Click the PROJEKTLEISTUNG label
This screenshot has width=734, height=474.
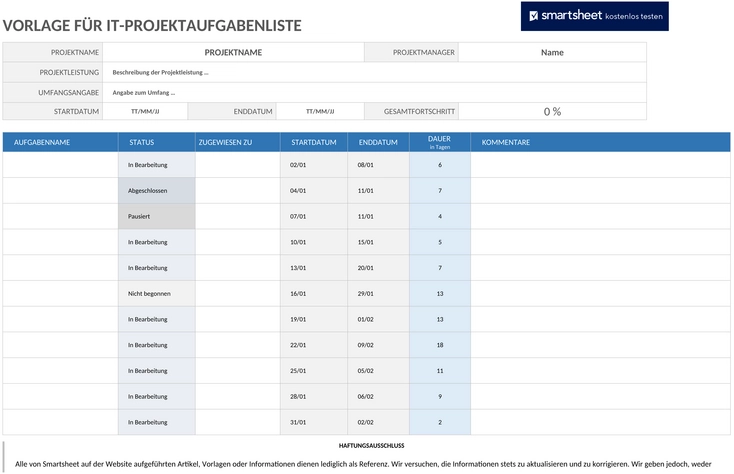coord(69,73)
